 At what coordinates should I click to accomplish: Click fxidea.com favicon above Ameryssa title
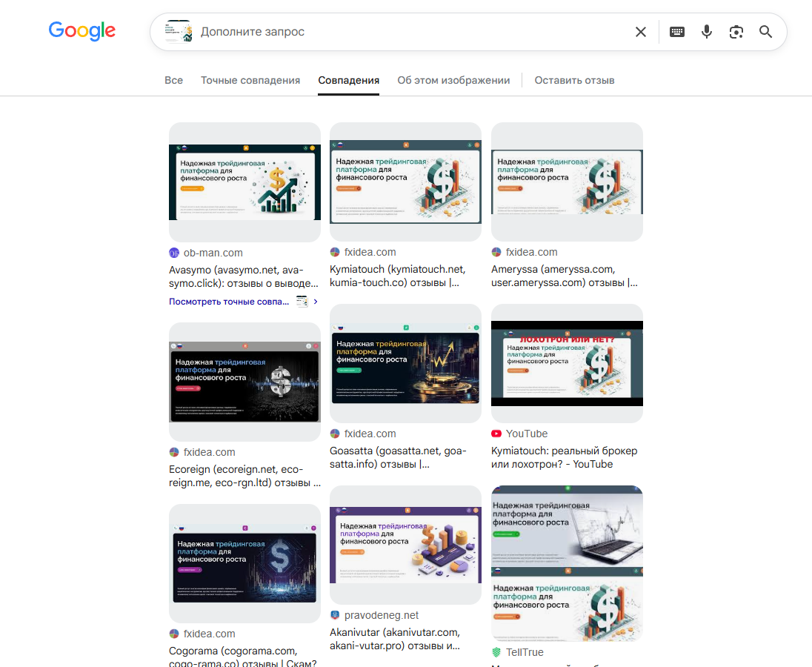(496, 252)
